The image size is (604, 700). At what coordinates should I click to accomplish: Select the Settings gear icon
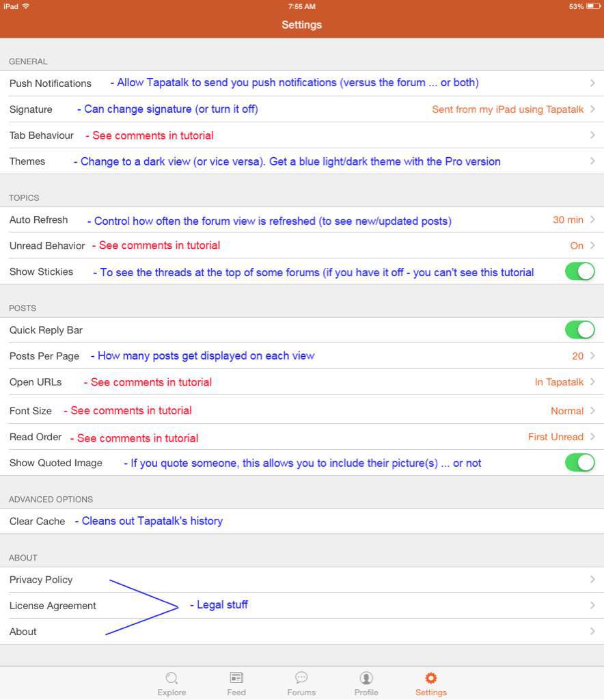point(431,678)
